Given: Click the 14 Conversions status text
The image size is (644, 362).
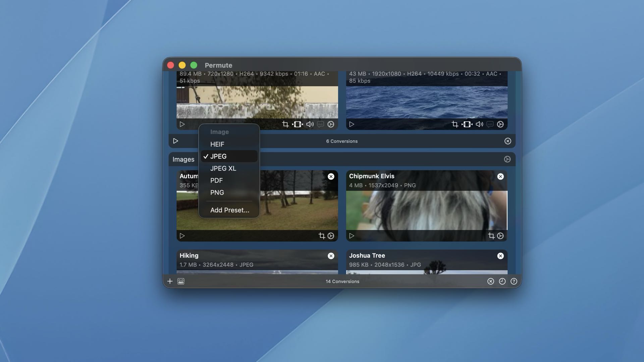Looking at the screenshot, I should point(342,282).
